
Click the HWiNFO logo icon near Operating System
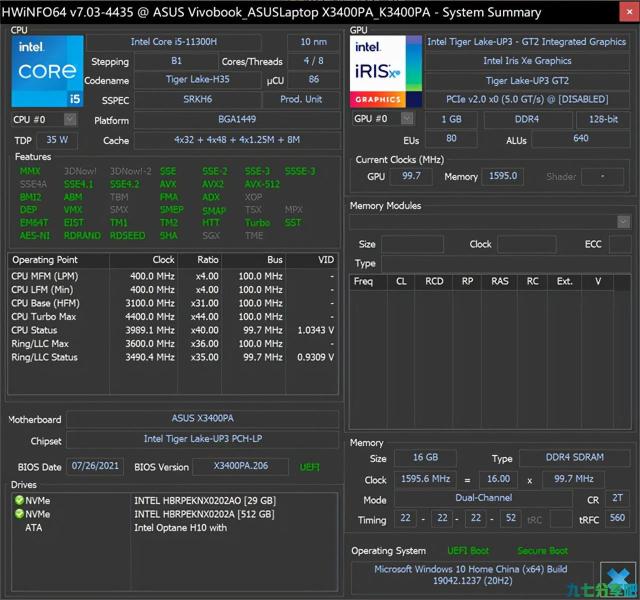tap(618, 578)
